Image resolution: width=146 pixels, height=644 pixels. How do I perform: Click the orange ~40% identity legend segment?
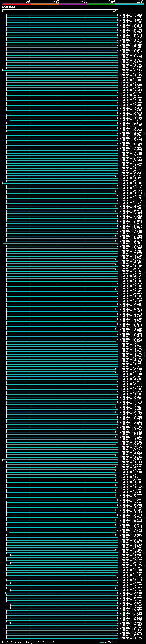(45, 4)
